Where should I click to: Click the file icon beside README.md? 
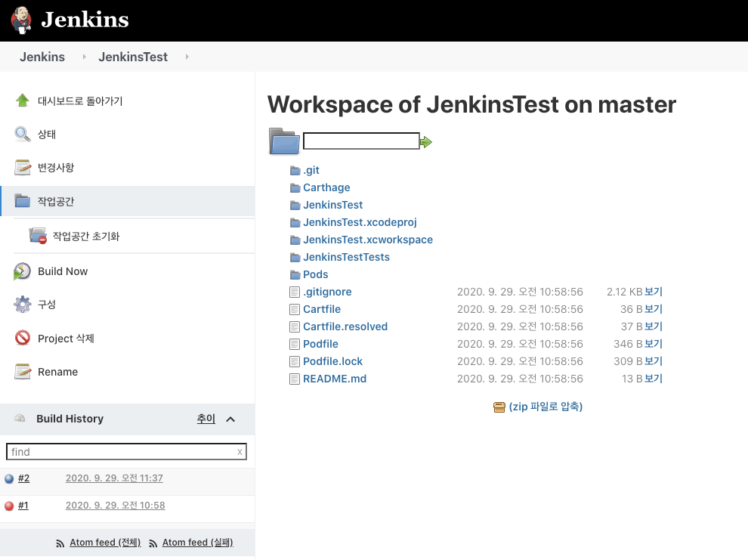[x=295, y=379]
